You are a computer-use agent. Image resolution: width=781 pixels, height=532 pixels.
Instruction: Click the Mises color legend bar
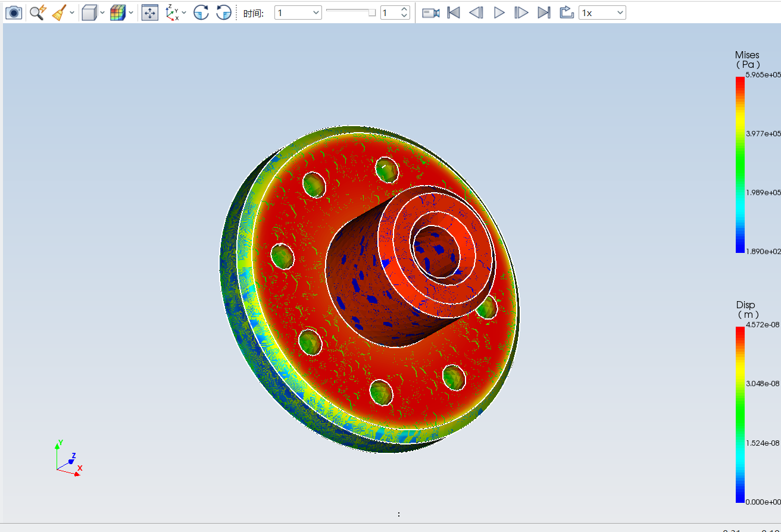pyautogui.click(x=740, y=165)
